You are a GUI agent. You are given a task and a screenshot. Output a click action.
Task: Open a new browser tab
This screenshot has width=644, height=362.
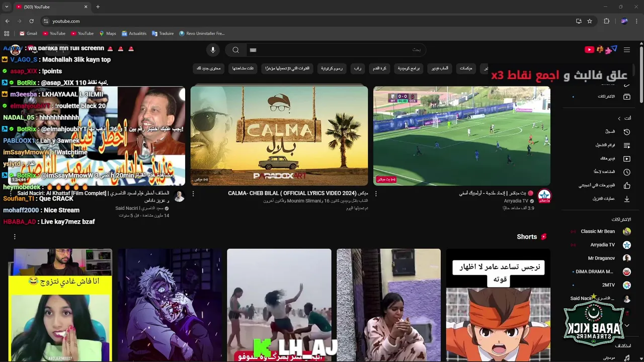pyautogui.click(x=98, y=7)
